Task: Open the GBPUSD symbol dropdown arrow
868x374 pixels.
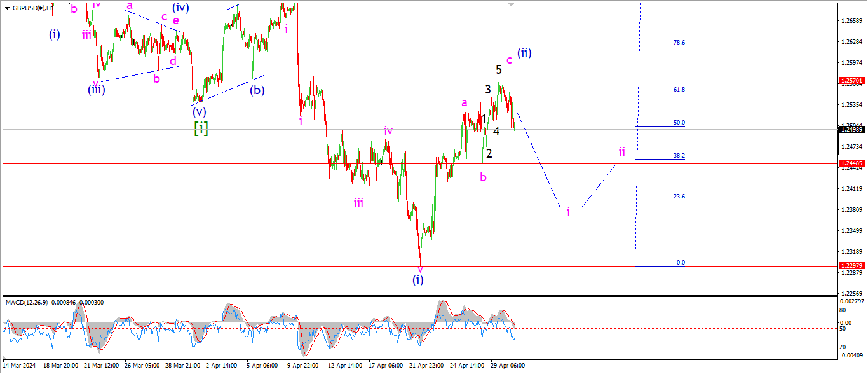Action: click(7, 8)
